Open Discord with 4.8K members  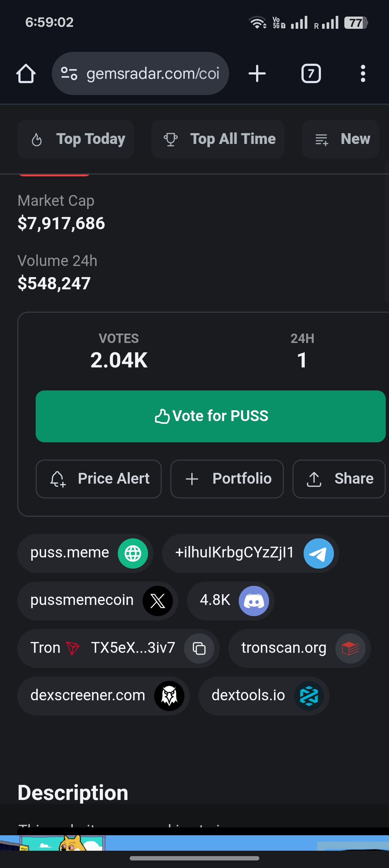pos(231,601)
